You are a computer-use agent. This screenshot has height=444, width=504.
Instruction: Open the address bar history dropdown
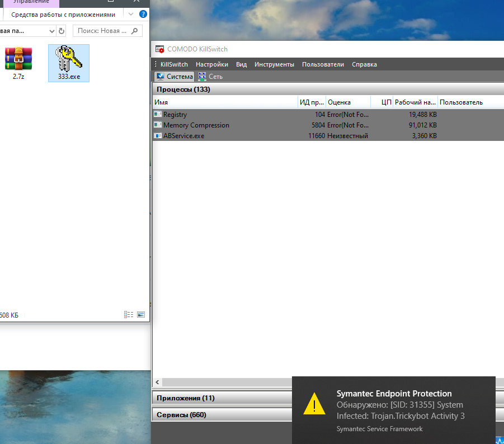point(52,31)
